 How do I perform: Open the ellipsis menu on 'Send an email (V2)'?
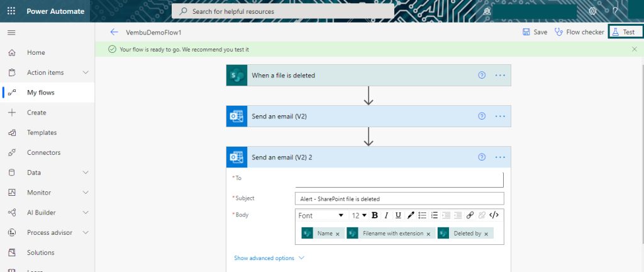point(500,116)
